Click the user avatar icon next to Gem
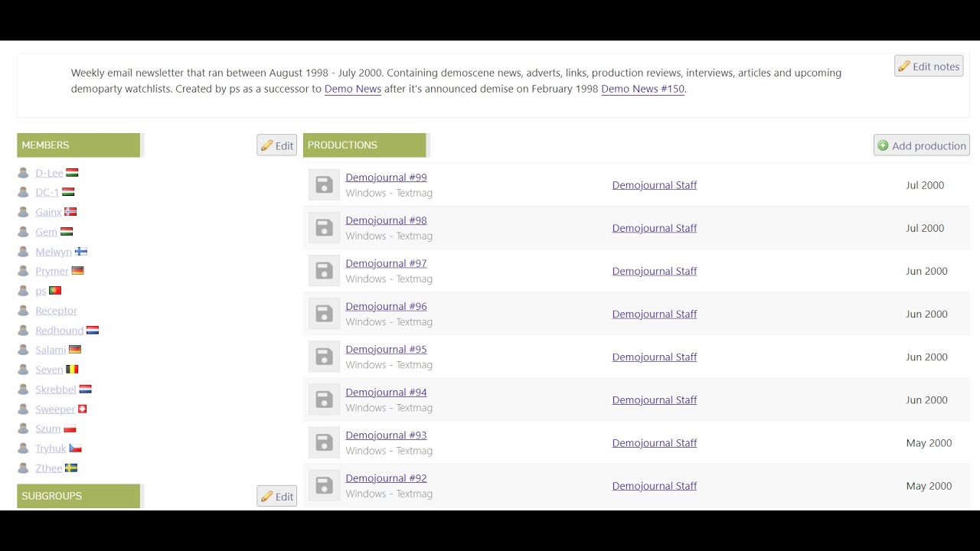This screenshot has height=551, width=980. [x=23, y=232]
